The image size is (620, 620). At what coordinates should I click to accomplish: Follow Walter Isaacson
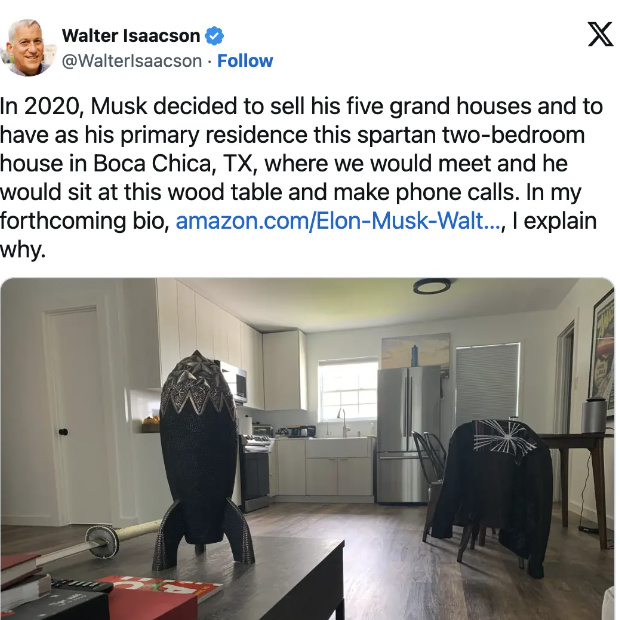pos(245,61)
